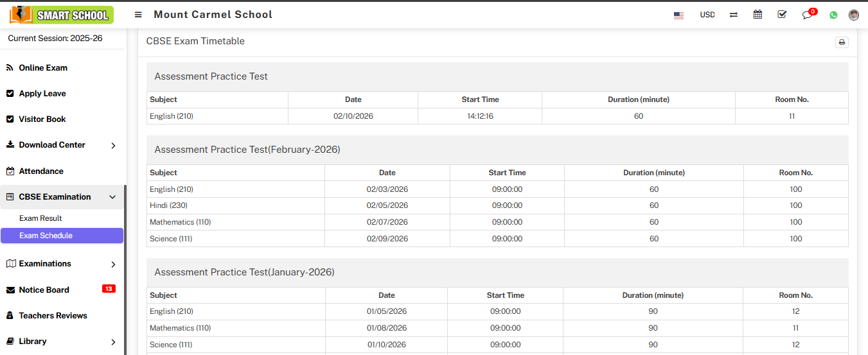Open the task checklist icon in header
868x355 pixels.
(782, 15)
